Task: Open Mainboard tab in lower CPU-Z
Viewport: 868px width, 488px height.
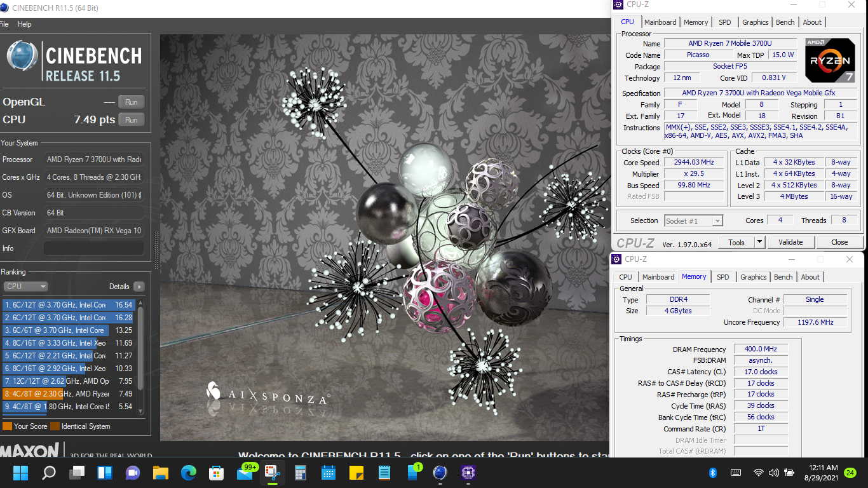Action: (658, 277)
